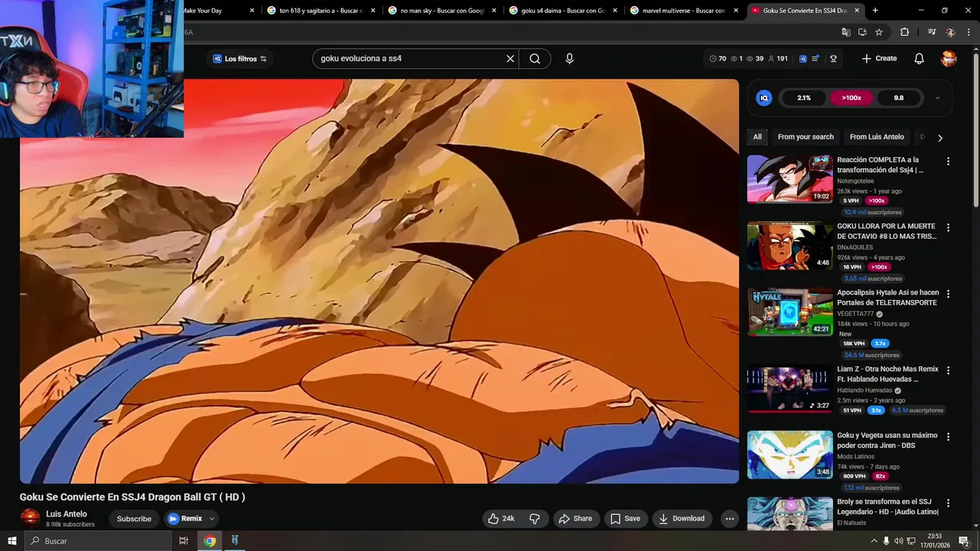This screenshot has width=980, height=551.
Task: Expand Remix options dropdown arrow
Action: 212,519
